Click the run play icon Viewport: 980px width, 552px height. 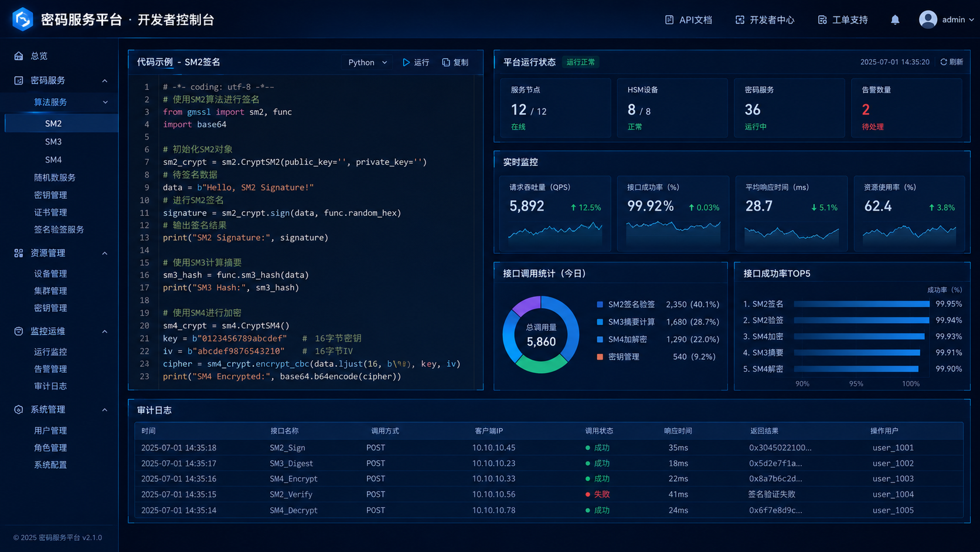tap(406, 62)
